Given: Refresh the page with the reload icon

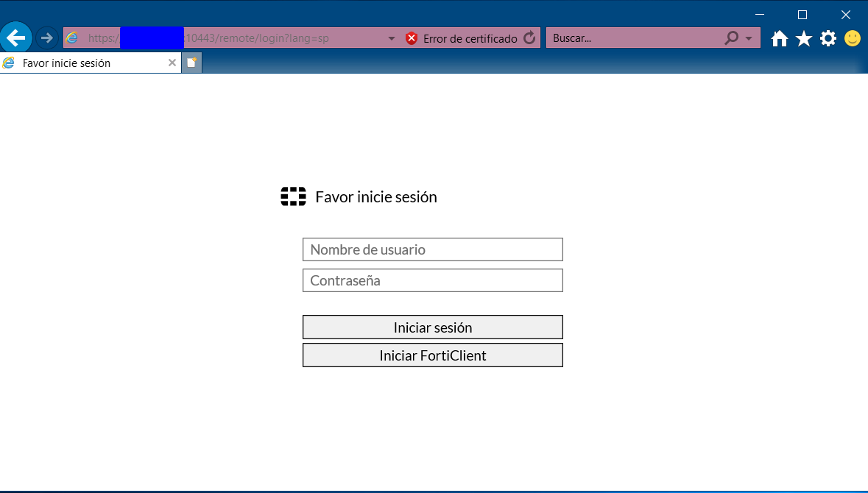Looking at the screenshot, I should point(529,38).
